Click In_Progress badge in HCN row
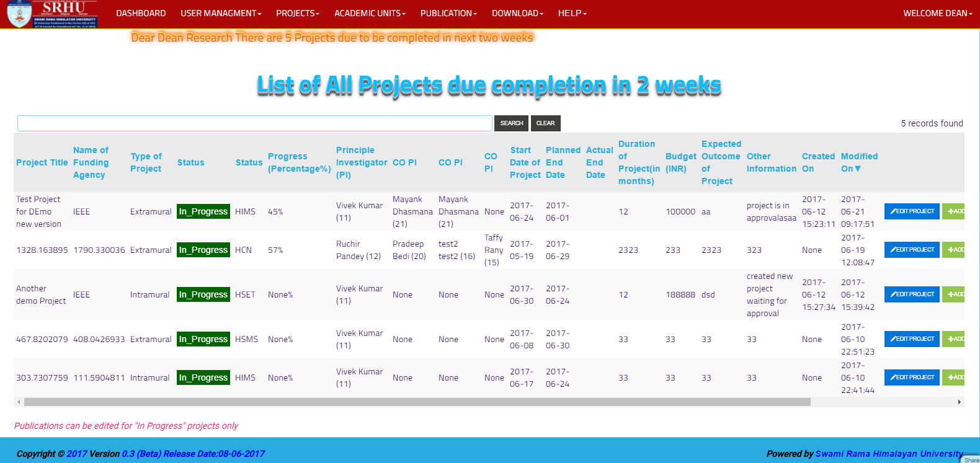 coord(203,250)
